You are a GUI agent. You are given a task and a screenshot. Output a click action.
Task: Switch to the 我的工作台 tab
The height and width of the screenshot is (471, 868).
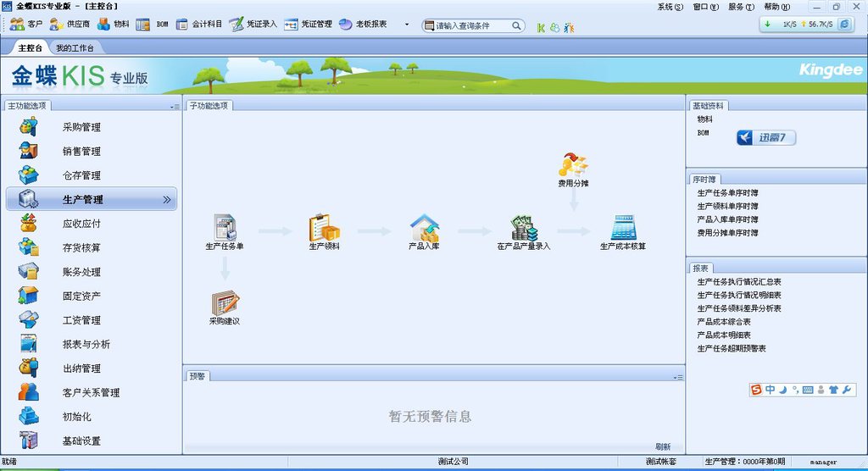click(75, 48)
